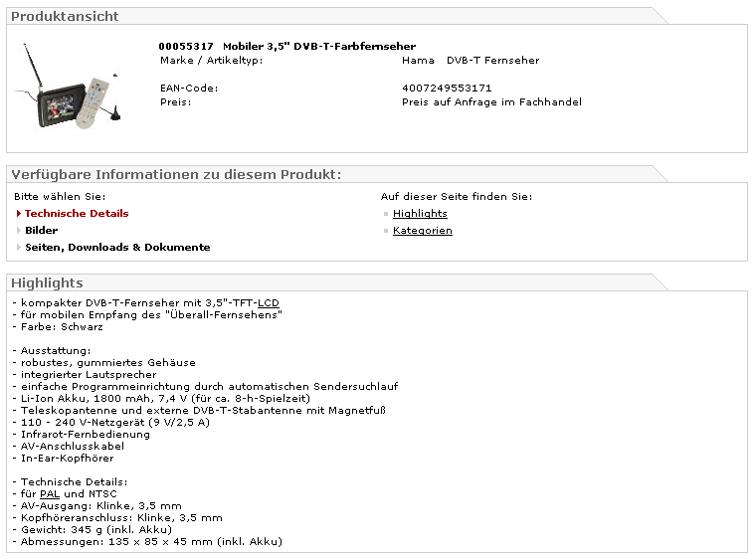The height and width of the screenshot is (560, 755).
Task: Click the EAN code number 4007249553171
Action: [x=447, y=89]
